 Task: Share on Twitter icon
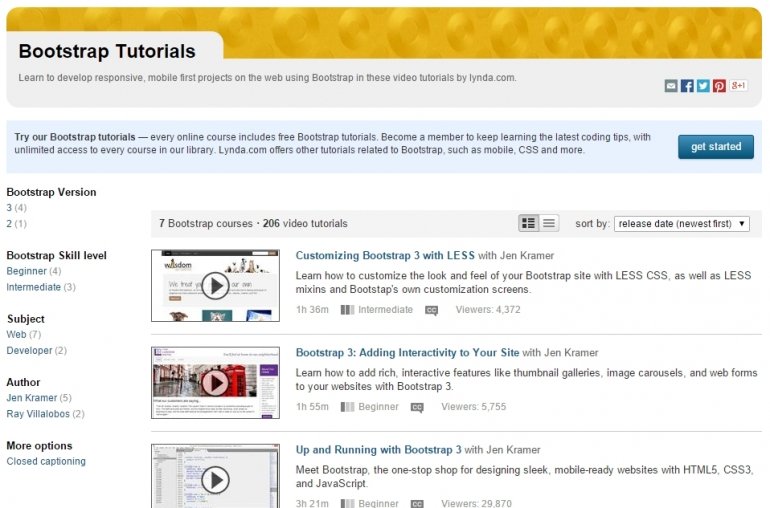pyautogui.click(x=703, y=86)
